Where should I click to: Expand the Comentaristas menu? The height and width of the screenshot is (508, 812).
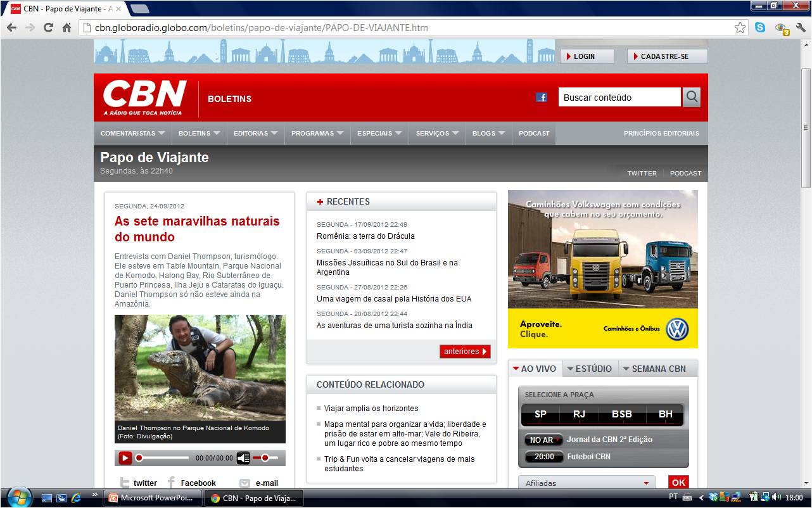(x=132, y=134)
